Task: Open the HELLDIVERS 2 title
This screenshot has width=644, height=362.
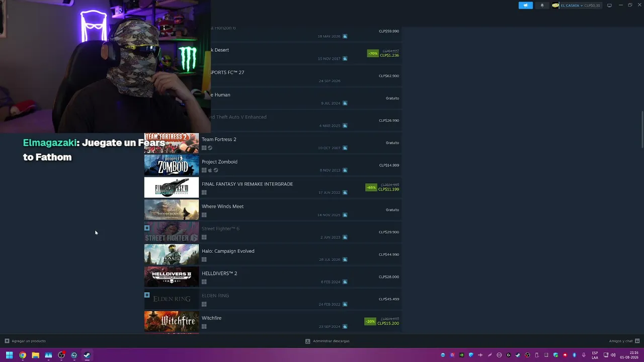Action: [x=219, y=274]
